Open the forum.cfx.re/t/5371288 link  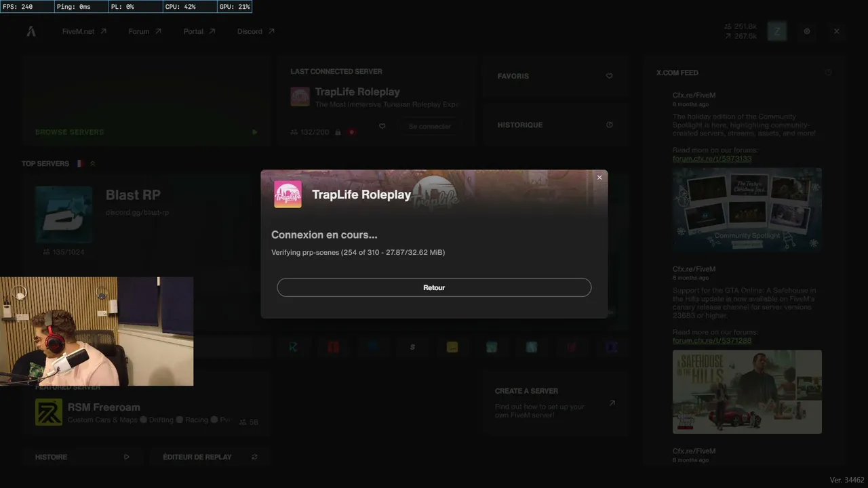712,340
